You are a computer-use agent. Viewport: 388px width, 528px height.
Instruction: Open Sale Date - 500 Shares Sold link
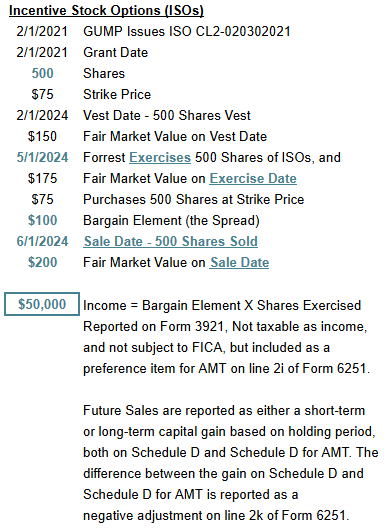pos(171,241)
